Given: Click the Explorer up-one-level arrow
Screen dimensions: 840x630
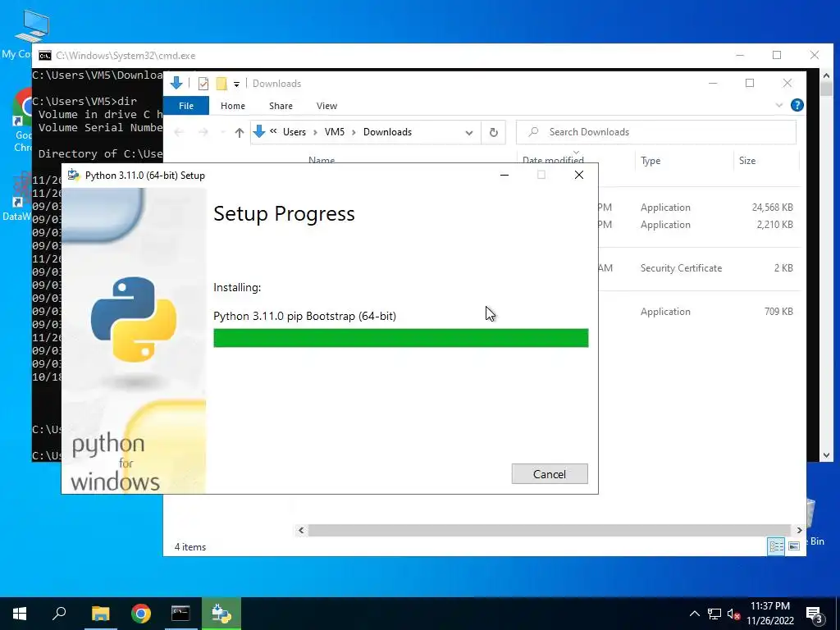Looking at the screenshot, I should coord(240,132).
